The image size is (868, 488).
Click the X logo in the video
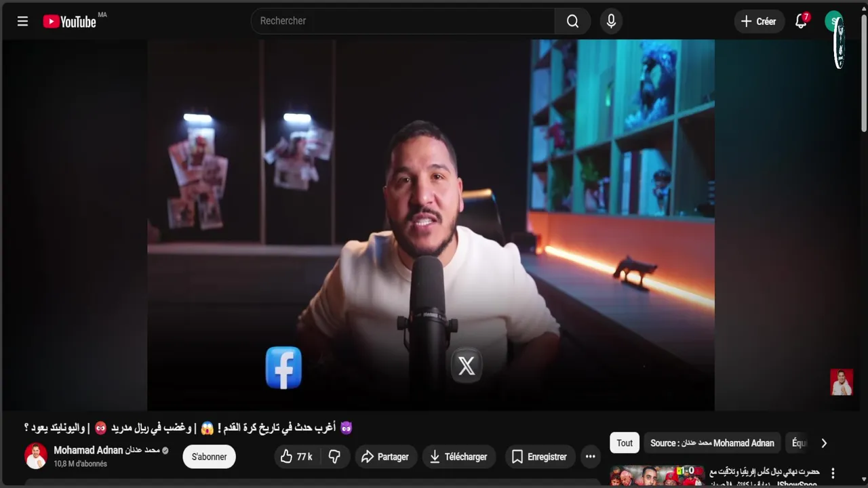pos(467,366)
